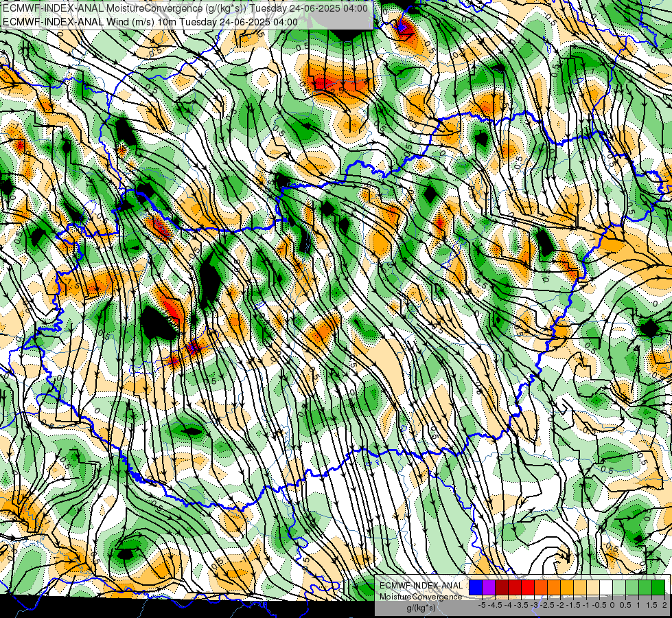
Task: Click the blue swatch in the legend
Action: [476, 587]
